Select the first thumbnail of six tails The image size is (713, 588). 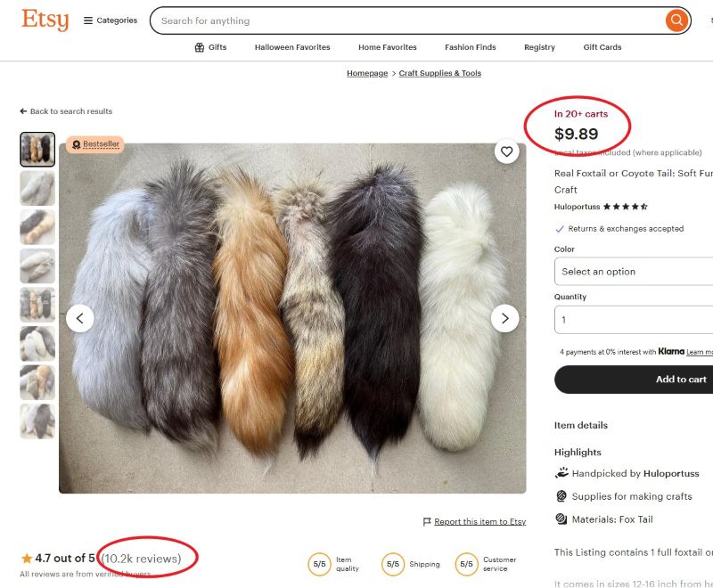point(37,150)
